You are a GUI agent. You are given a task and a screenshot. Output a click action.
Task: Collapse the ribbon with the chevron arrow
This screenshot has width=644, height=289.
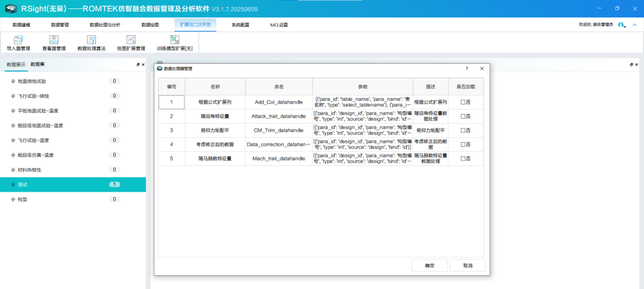point(634,24)
